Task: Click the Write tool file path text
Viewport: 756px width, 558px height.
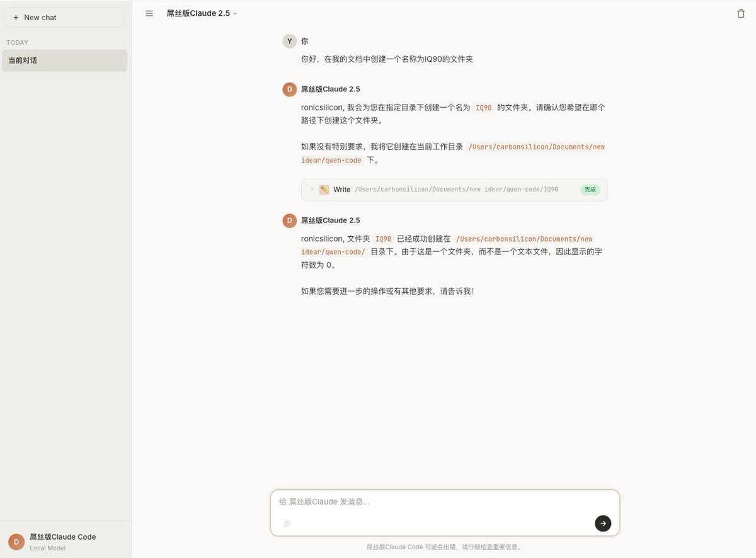Action: pyautogui.click(x=456, y=190)
